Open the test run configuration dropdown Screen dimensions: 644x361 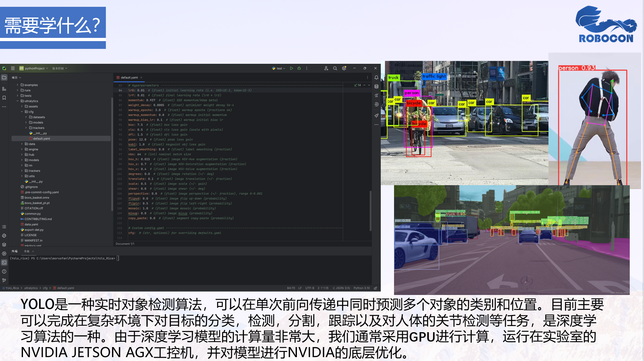279,68
